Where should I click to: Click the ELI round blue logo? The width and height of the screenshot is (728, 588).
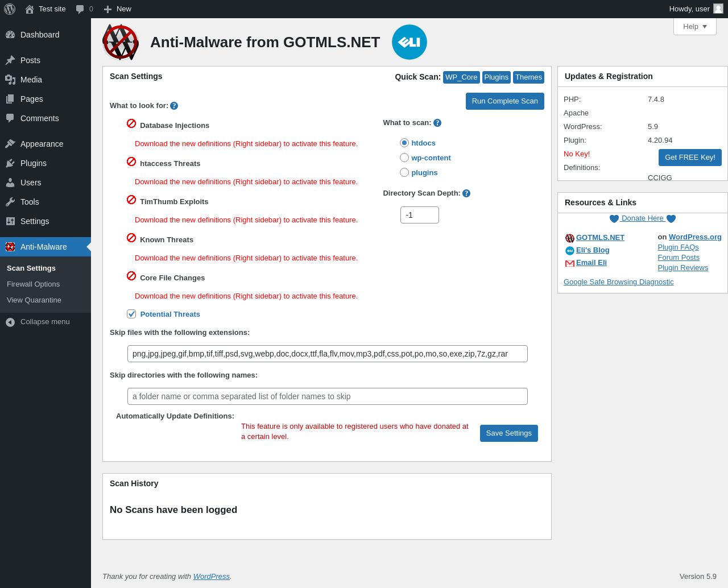409,42
